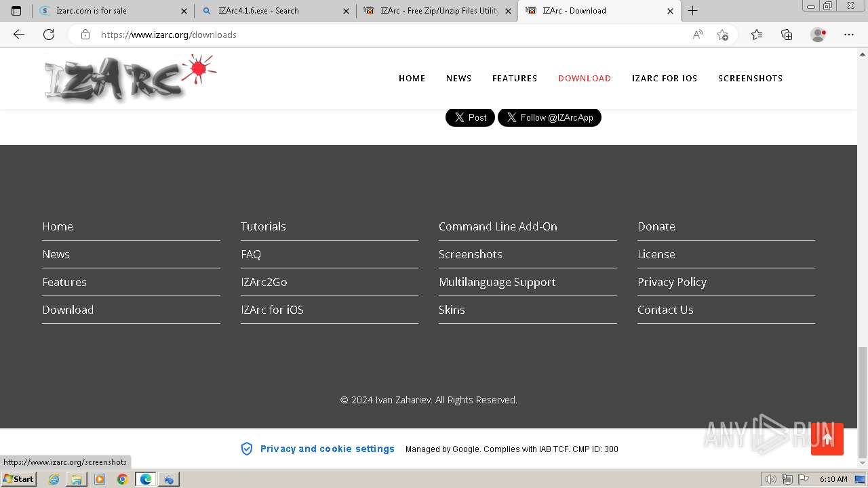Viewport: 868px width, 488px height.
Task: Open the Favorites list icon
Action: (x=757, y=35)
